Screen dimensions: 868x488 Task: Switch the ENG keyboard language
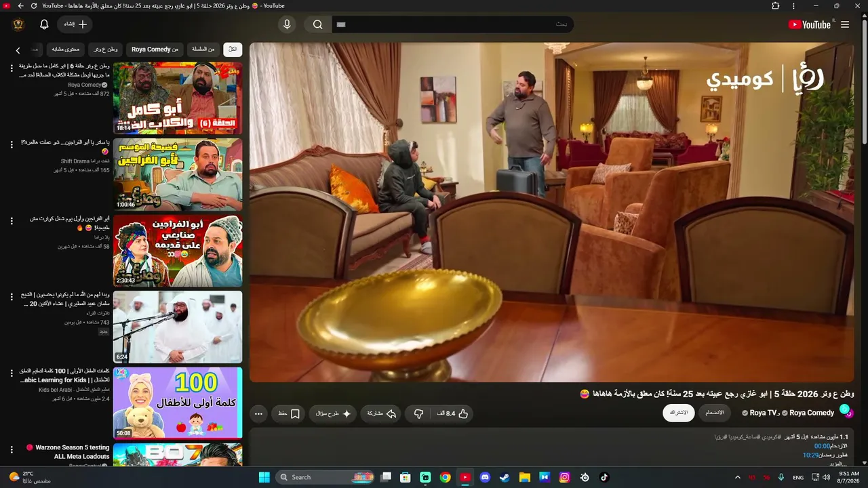(x=798, y=477)
